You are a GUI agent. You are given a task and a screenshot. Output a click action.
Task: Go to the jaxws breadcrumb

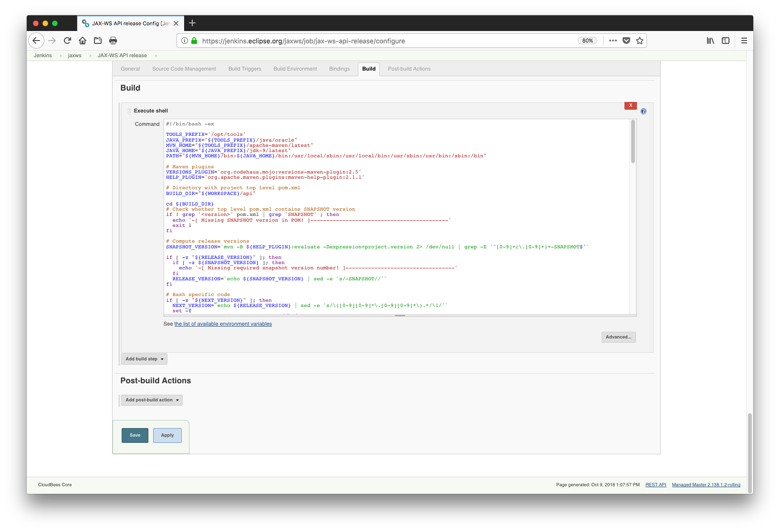pyautogui.click(x=74, y=56)
